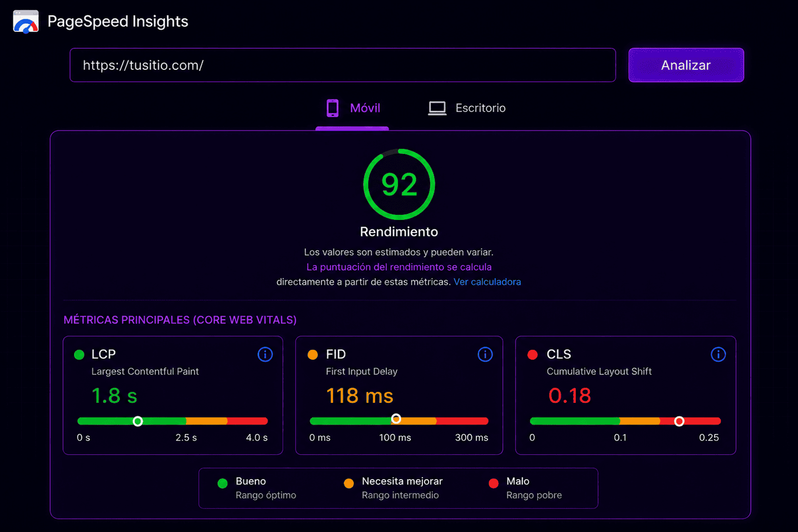Click the green Bueno legend dot
This screenshot has height=532, width=798.
(x=223, y=483)
